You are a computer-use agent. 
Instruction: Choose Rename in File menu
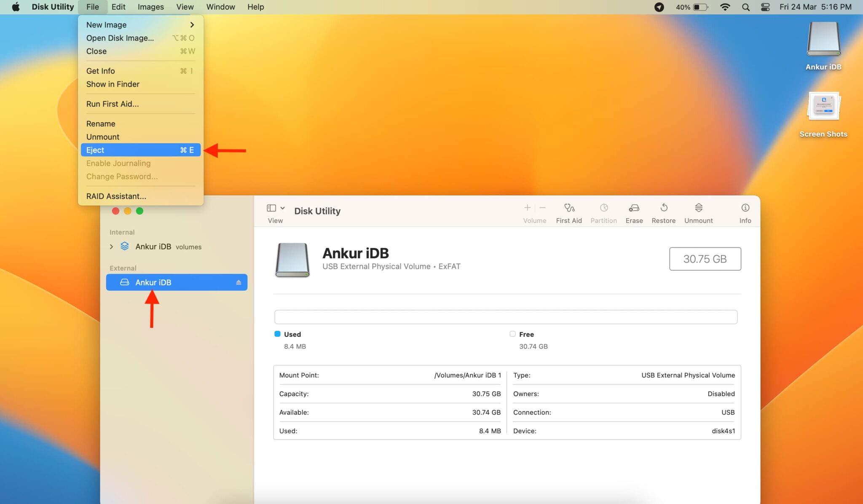coord(141,124)
